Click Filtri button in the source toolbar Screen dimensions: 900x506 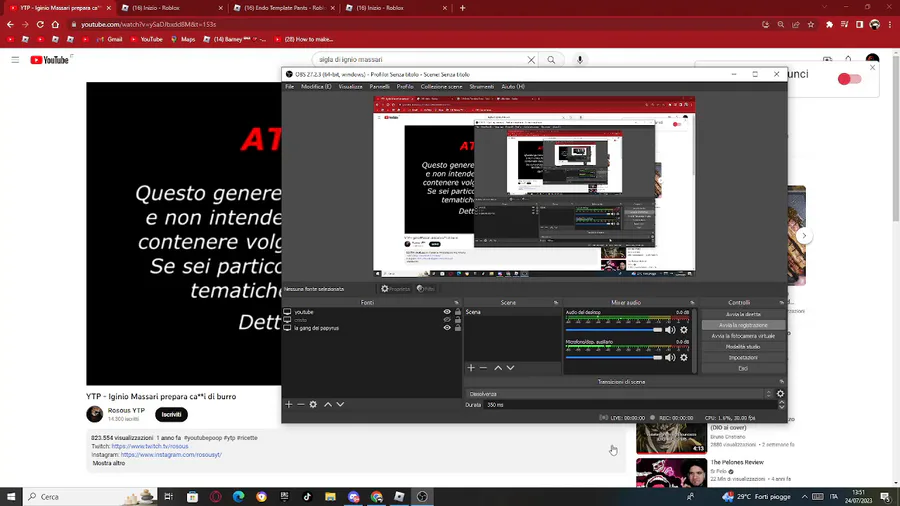tap(426, 289)
